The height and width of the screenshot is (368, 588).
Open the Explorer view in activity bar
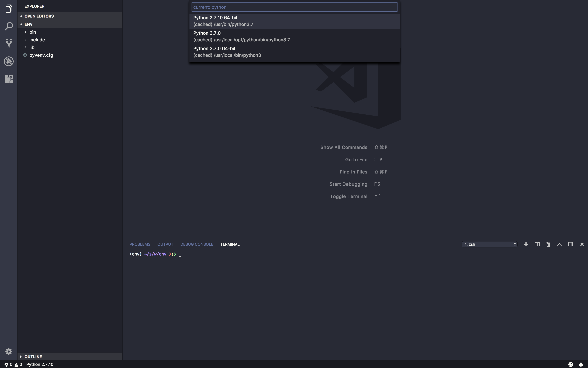(x=9, y=9)
